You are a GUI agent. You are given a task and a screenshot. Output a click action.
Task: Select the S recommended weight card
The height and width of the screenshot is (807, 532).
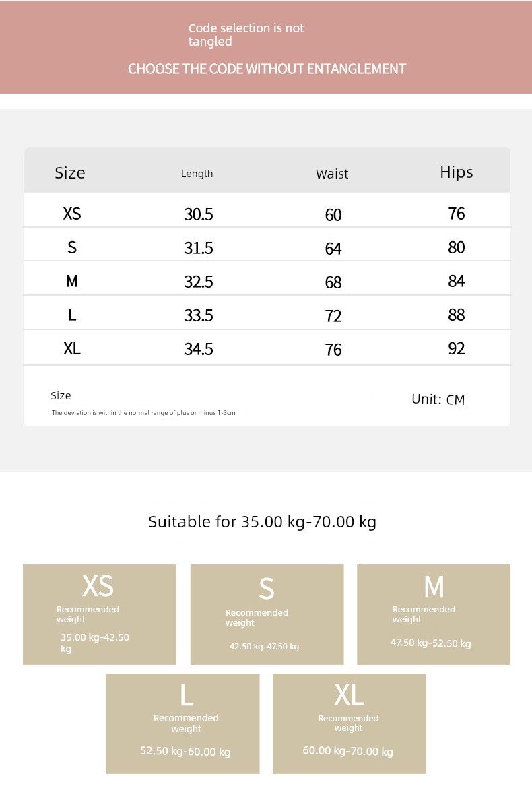coord(267,614)
